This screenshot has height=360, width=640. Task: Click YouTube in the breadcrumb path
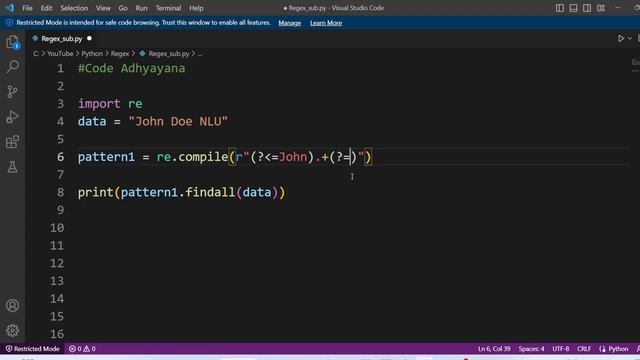(60, 53)
